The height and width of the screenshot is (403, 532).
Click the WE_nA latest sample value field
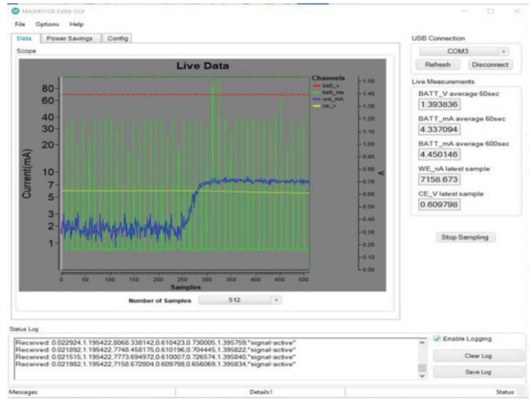[439, 179]
